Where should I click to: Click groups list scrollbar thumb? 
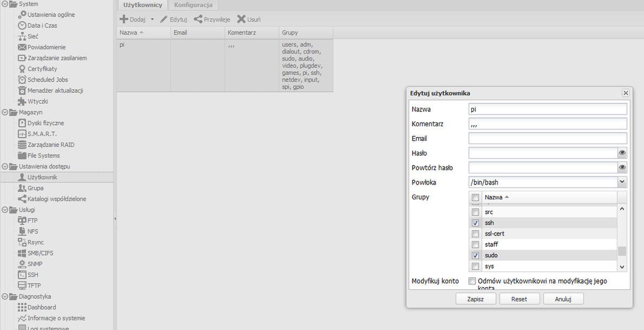point(622,251)
